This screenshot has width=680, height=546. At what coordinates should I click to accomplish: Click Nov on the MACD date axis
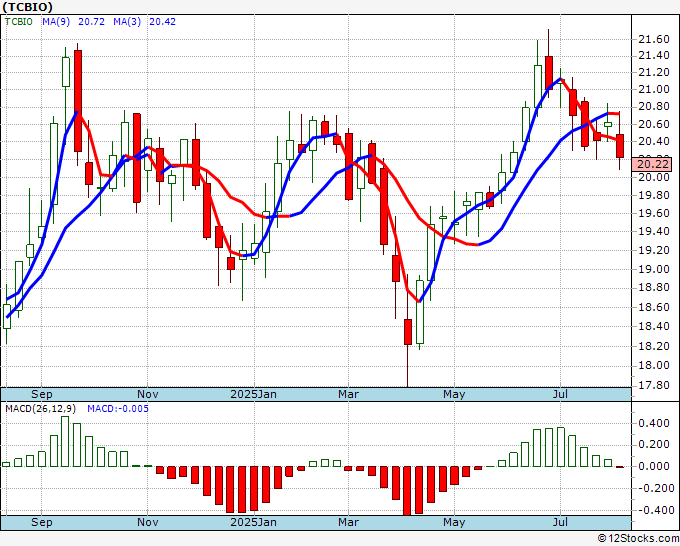click(x=147, y=522)
